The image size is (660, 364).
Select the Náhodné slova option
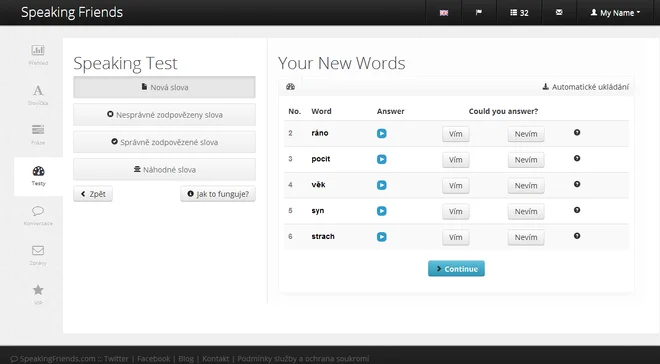pos(164,170)
